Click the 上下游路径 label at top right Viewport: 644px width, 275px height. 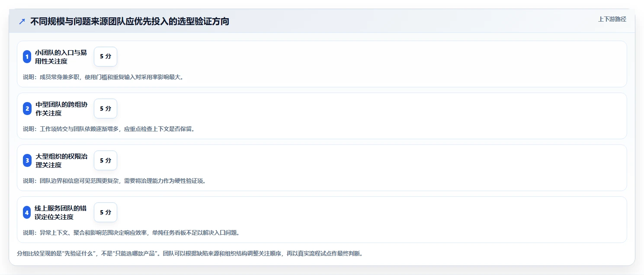pos(612,19)
